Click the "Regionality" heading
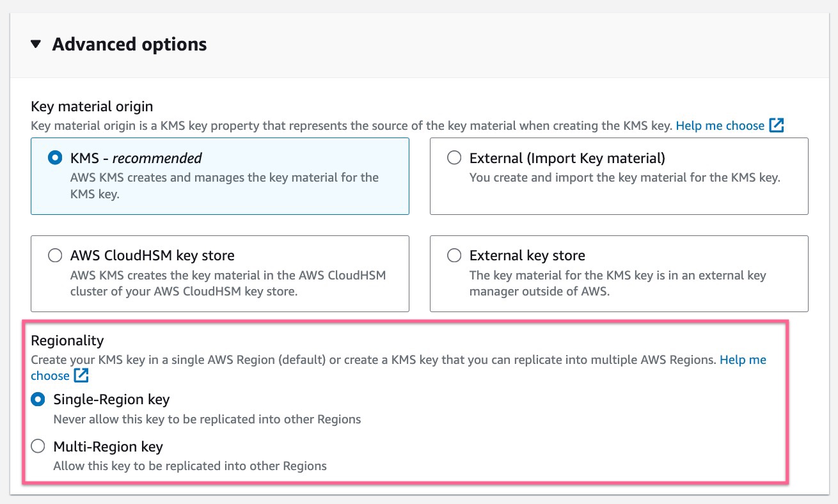The width and height of the screenshot is (838, 504). (x=67, y=341)
